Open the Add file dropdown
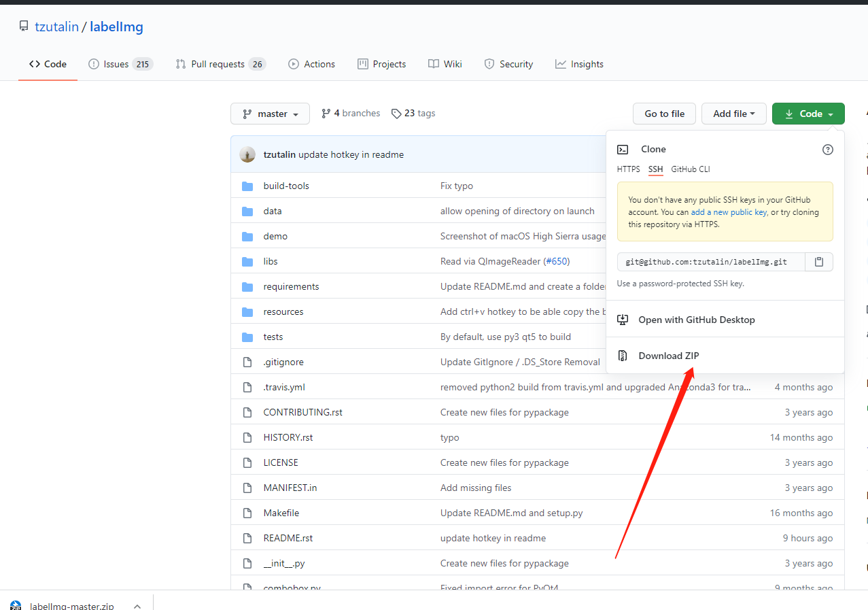The width and height of the screenshot is (868, 610). [x=733, y=114]
